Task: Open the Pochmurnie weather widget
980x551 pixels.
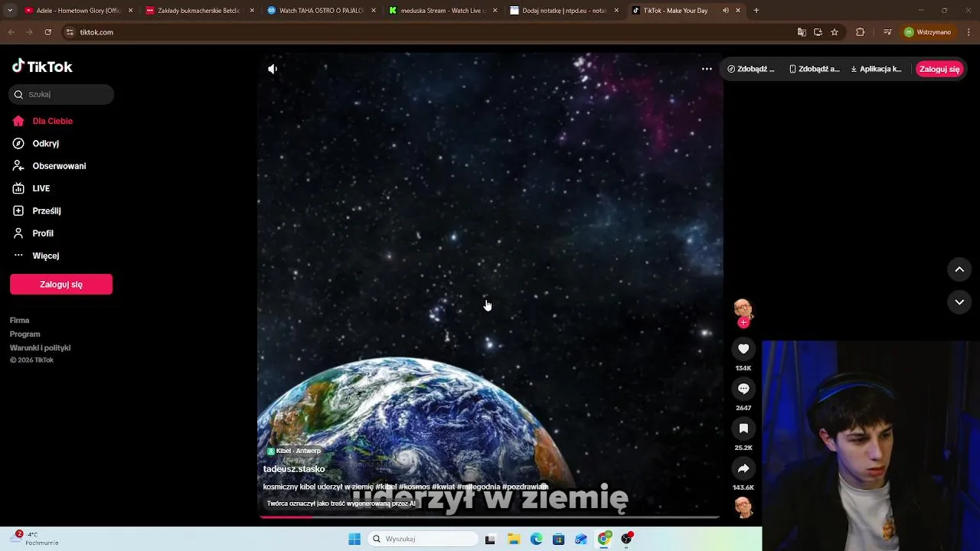Action: (34, 539)
